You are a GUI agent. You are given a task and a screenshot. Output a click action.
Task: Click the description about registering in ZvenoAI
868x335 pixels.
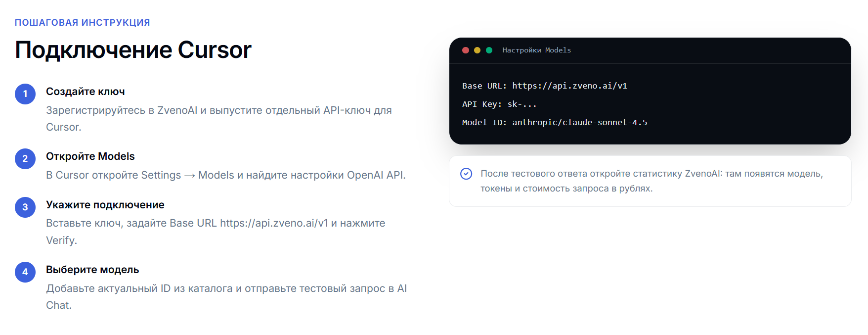tap(219, 119)
